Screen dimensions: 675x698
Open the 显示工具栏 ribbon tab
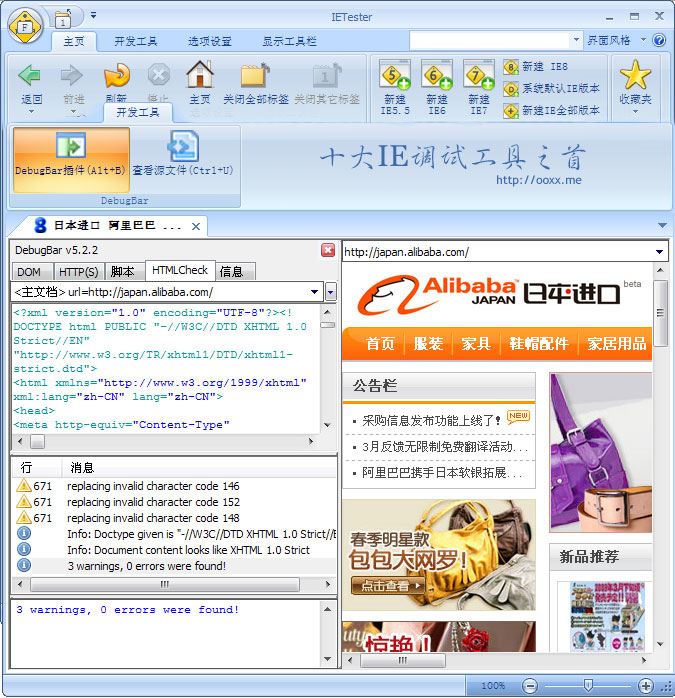tap(289, 41)
